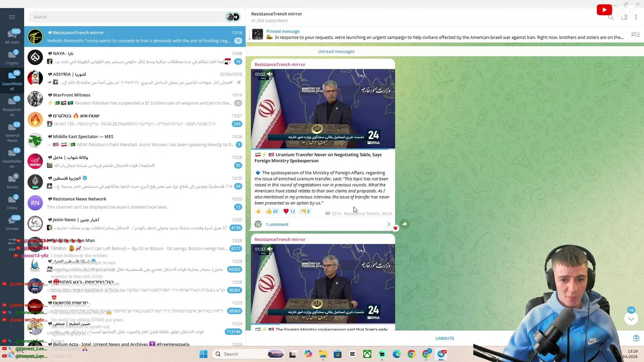Viewport: 644px width, 362px height.
Task: Open the NAYA chat
Action: click(x=135, y=57)
